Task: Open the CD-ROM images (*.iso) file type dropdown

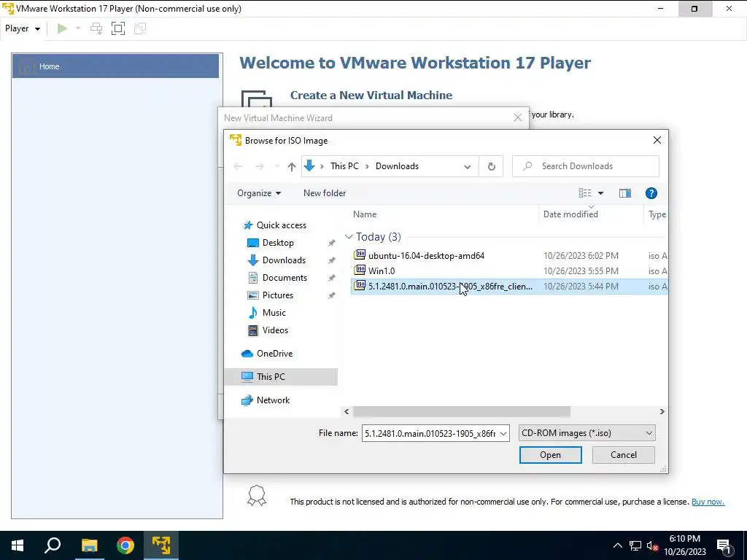Action: [587, 433]
